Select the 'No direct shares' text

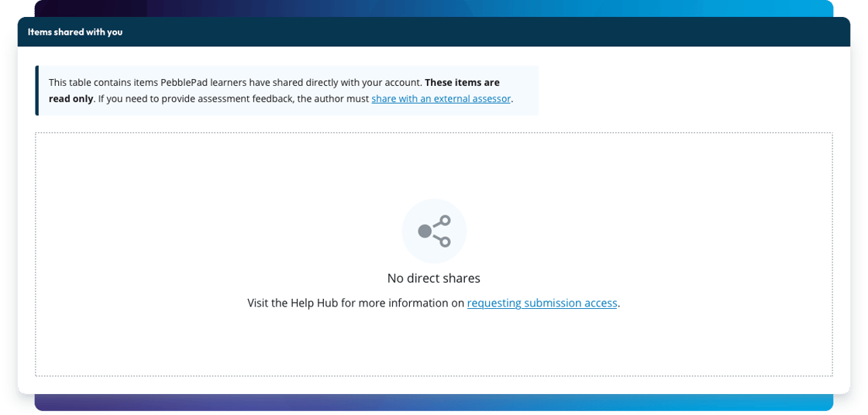(x=434, y=278)
